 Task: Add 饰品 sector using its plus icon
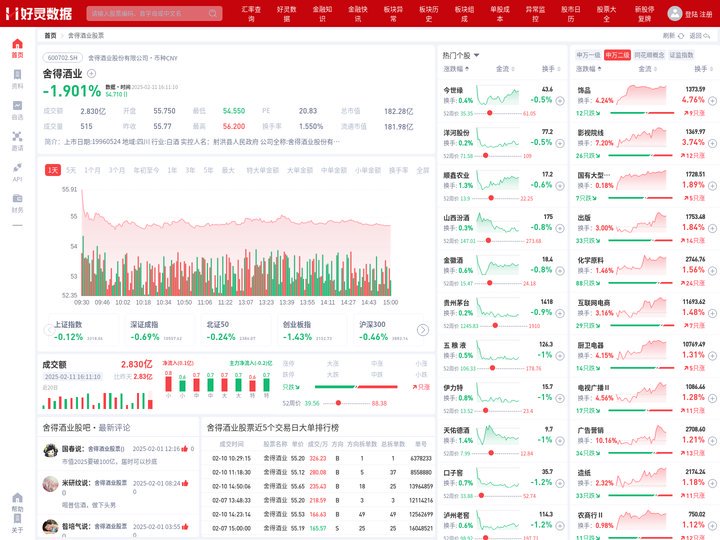tap(712, 101)
